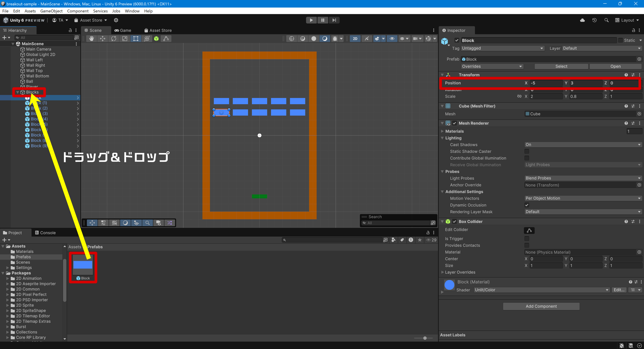The image size is (644, 349).
Task: Open Transform component help icon
Action: [626, 75]
